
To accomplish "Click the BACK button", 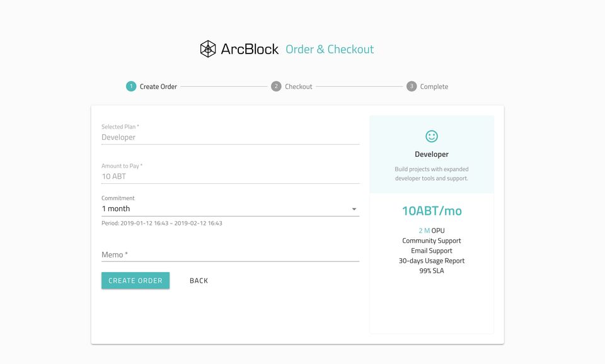I will [x=199, y=281].
